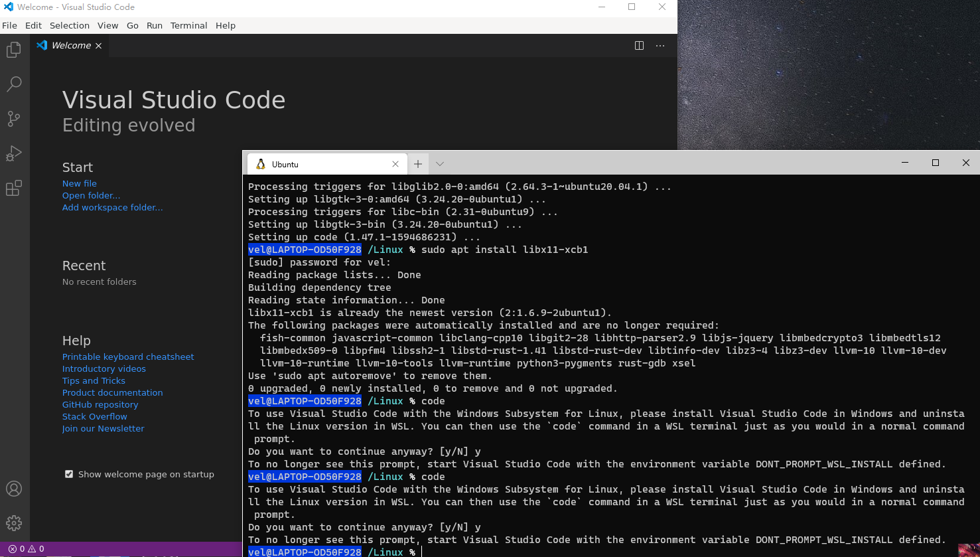Image resolution: width=980 pixels, height=557 pixels.
Task: Click the Open folder... link
Action: click(x=91, y=195)
